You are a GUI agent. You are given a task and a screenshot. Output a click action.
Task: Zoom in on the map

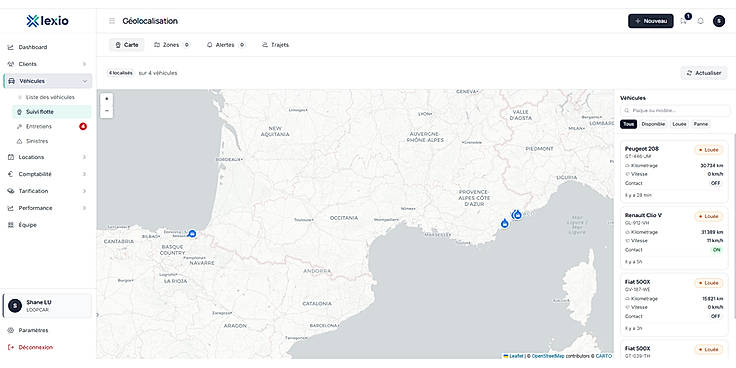(107, 99)
